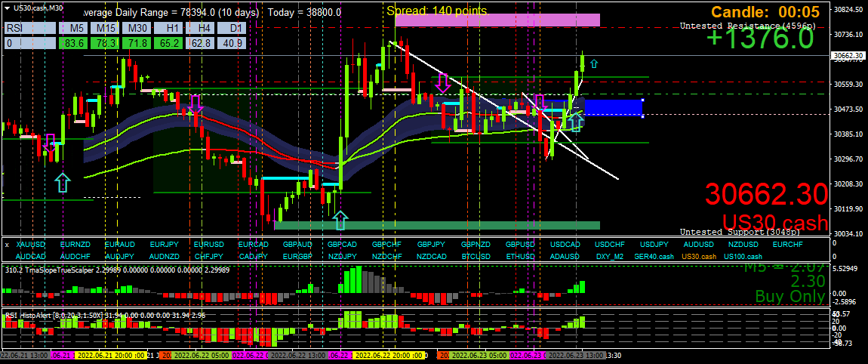Select the EURCHF symbol
Image resolution: width=868 pixels, height=364 pixels.
pos(787,245)
